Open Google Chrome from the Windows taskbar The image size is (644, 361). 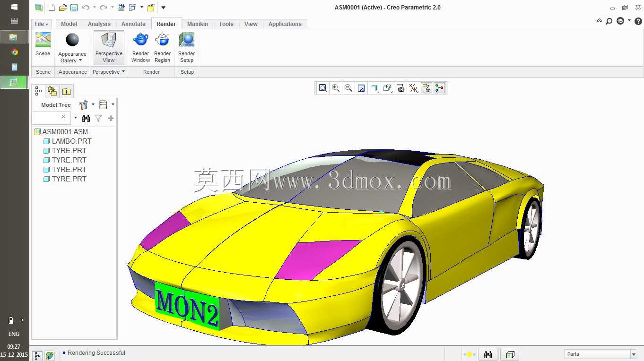pyautogui.click(x=15, y=52)
